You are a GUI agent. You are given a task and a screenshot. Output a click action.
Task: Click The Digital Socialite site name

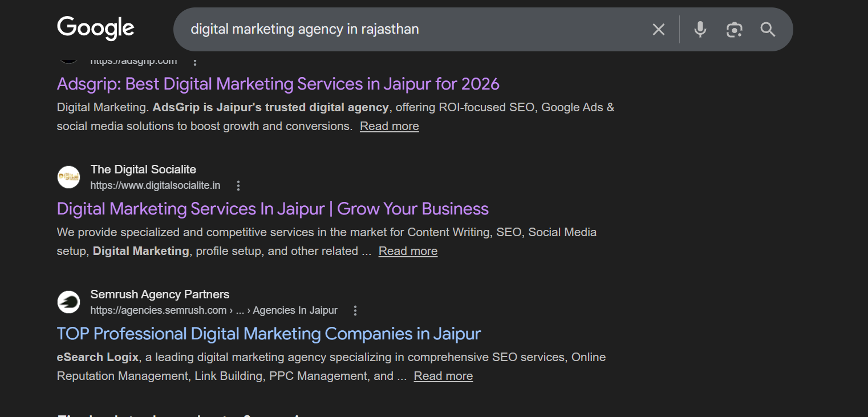(143, 169)
